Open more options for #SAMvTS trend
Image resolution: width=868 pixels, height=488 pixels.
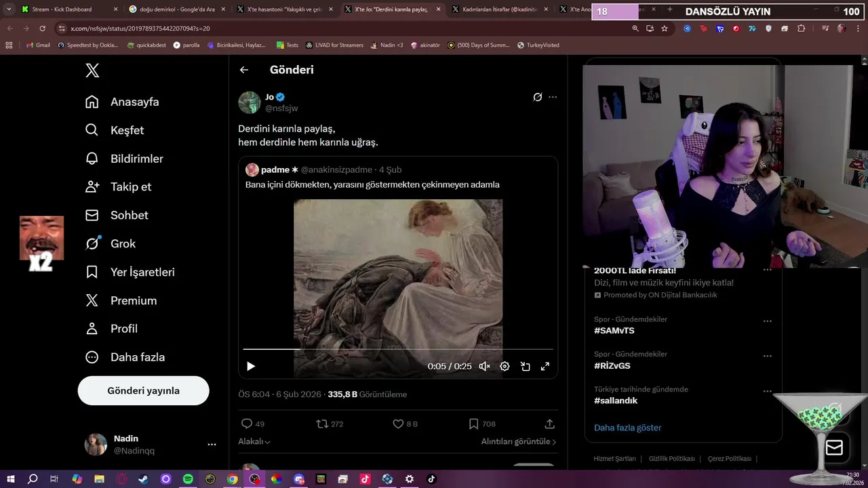[x=768, y=321]
